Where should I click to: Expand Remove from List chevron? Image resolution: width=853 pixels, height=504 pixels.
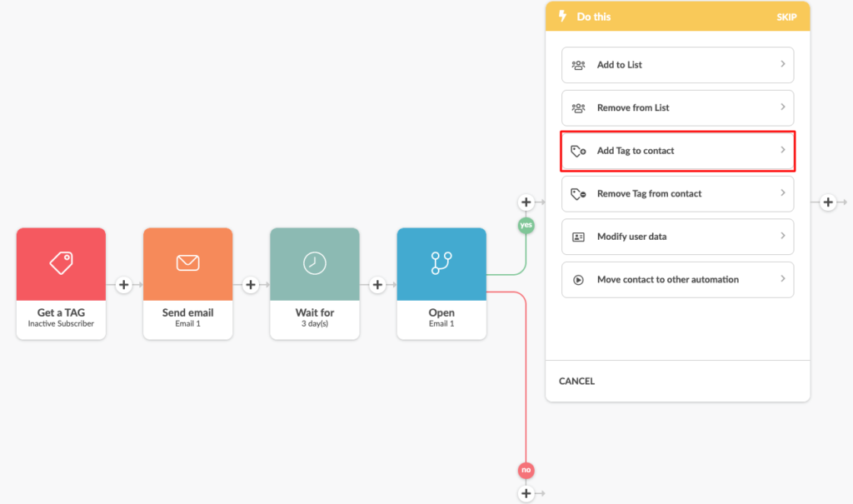pyautogui.click(x=783, y=107)
